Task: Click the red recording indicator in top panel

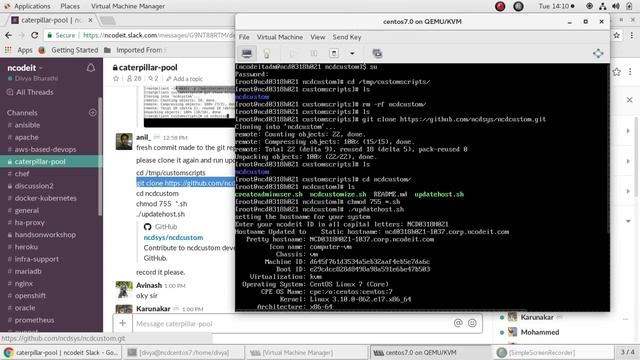Action: [x=500, y=6]
